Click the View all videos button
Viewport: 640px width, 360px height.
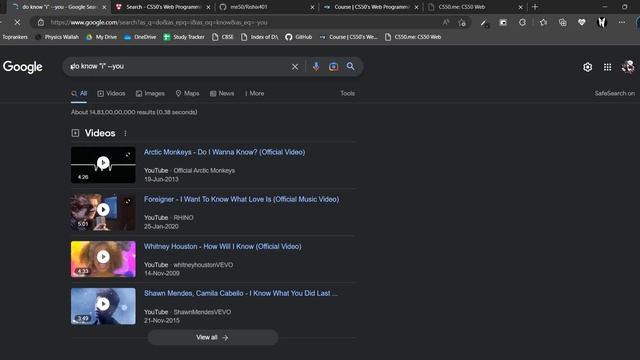coord(213,338)
